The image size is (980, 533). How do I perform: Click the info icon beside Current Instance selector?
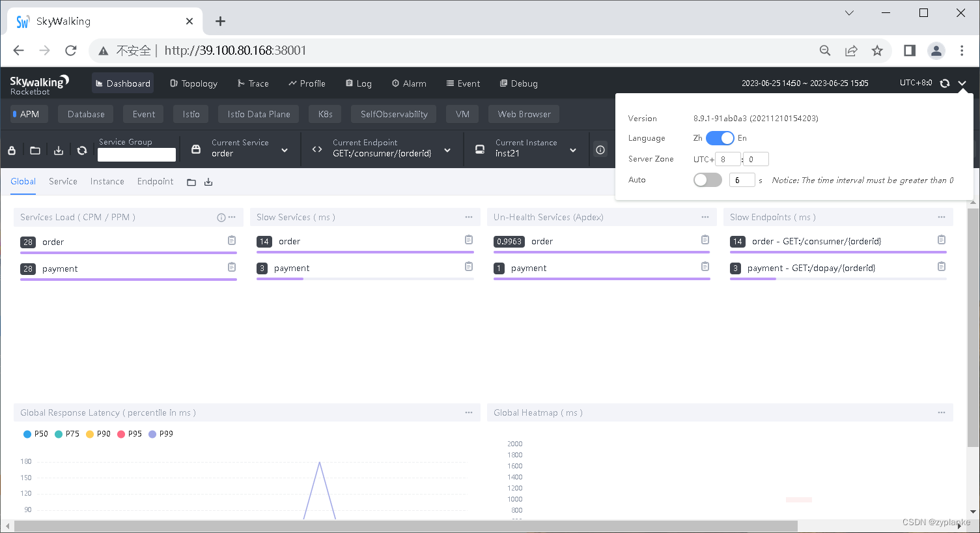coord(600,149)
